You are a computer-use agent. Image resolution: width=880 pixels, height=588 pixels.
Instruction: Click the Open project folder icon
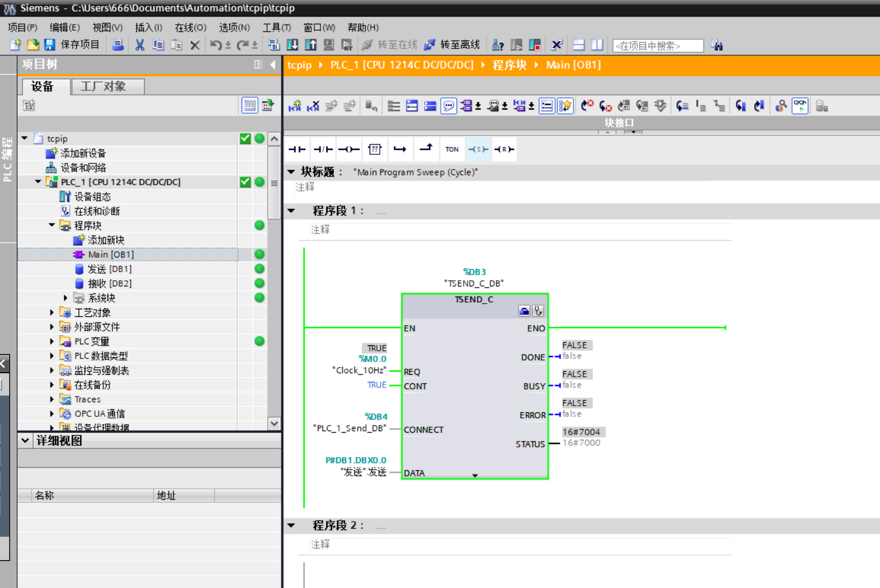(x=33, y=45)
